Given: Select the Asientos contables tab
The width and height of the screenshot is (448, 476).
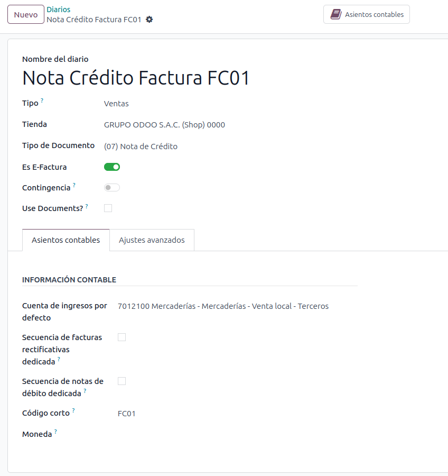Looking at the screenshot, I should [66, 240].
